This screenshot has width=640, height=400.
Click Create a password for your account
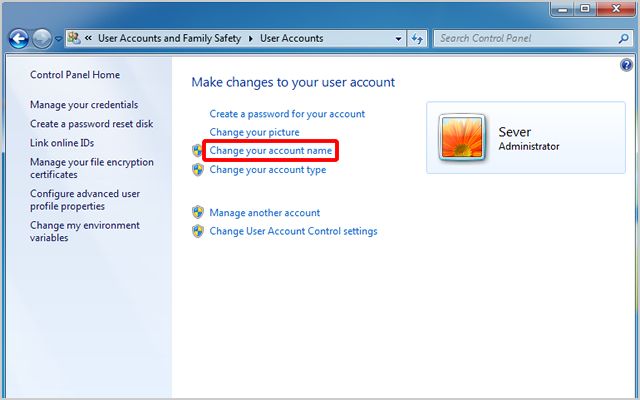pos(287,114)
